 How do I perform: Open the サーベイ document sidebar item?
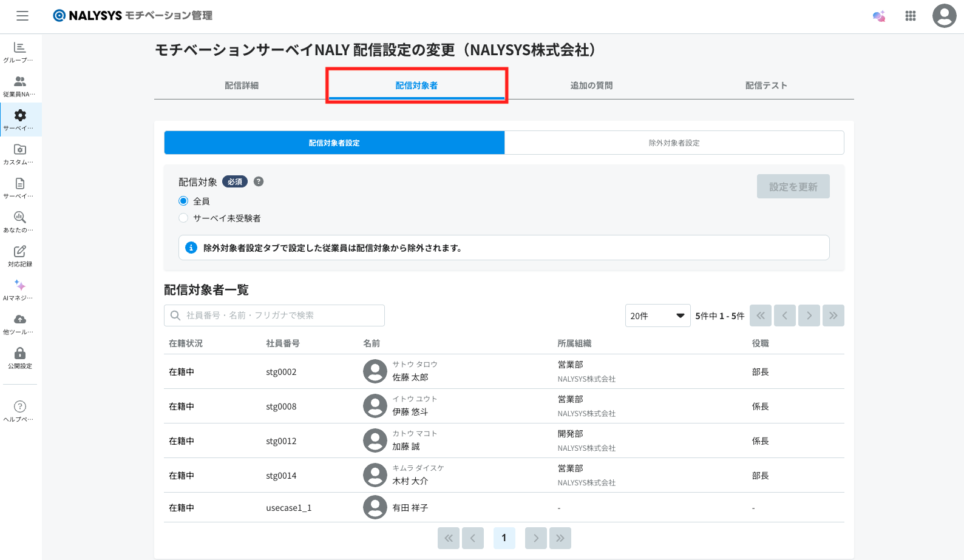pyautogui.click(x=20, y=188)
